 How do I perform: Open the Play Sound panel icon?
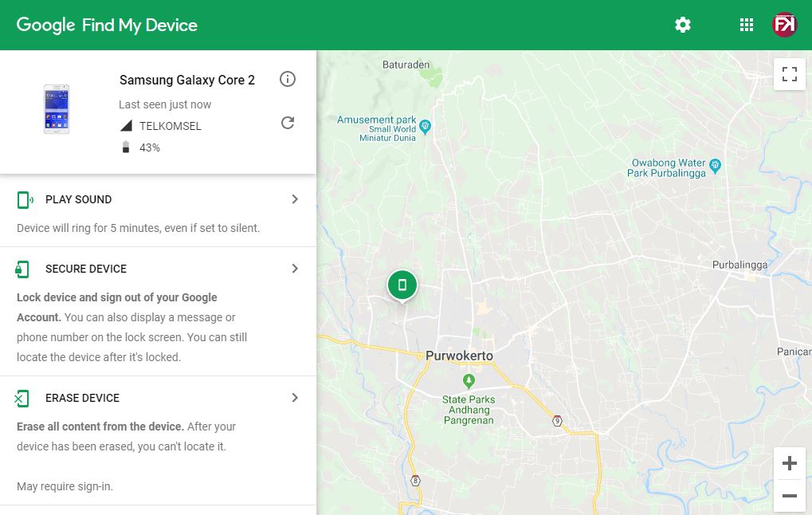coord(25,199)
